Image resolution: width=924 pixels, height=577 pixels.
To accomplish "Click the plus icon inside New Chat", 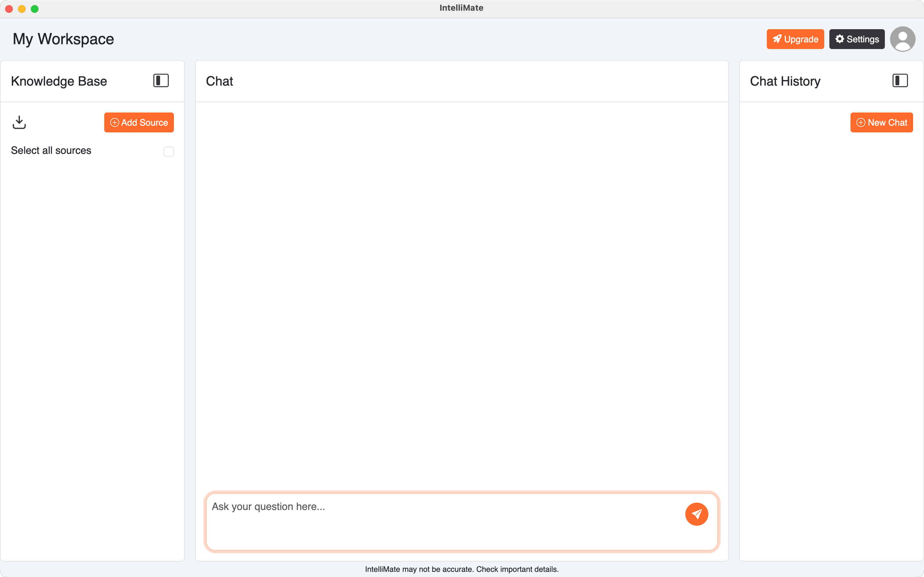I will pyautogui.click(x=860, y=122).
